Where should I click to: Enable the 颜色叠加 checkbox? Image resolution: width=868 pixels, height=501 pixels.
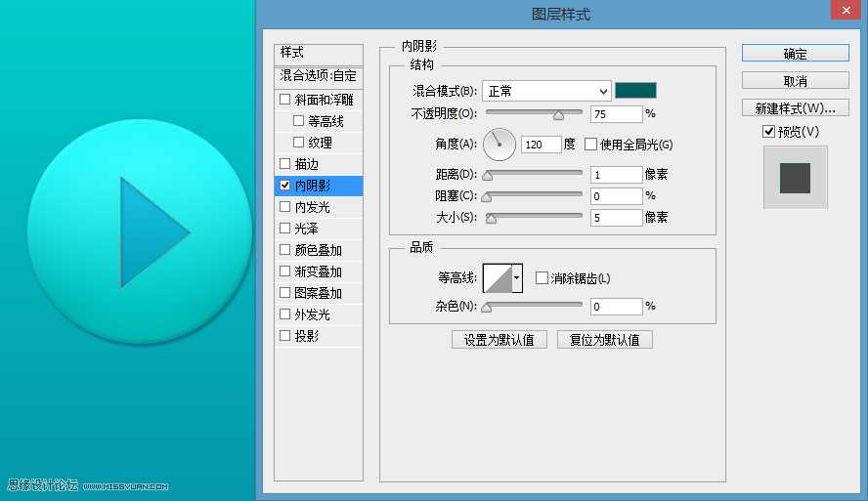click(284, 249)
